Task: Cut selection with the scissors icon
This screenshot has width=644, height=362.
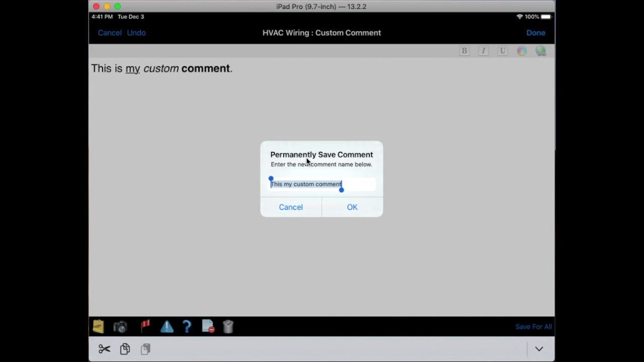Action: tap(104, 349)
